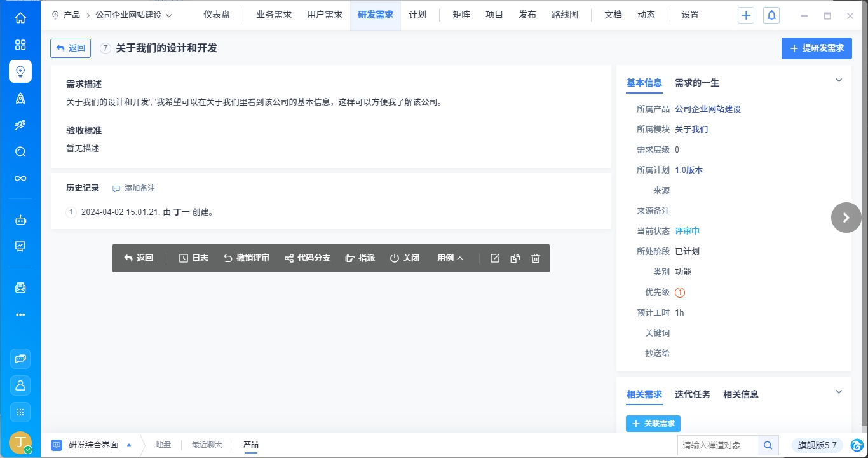This screenshot has height=458, width=868.
Task: Click the edit icon in action toolbar
Action: [495, 258]
